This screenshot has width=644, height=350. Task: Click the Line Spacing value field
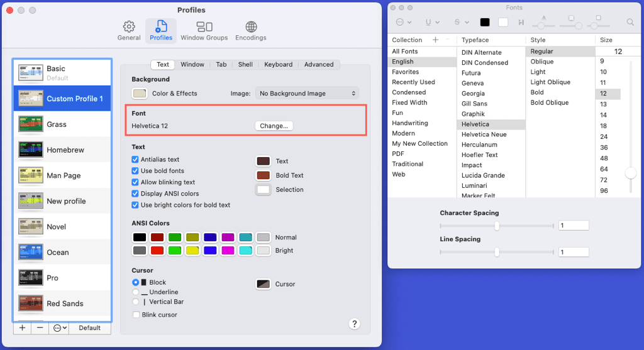[x=574, y=252]
